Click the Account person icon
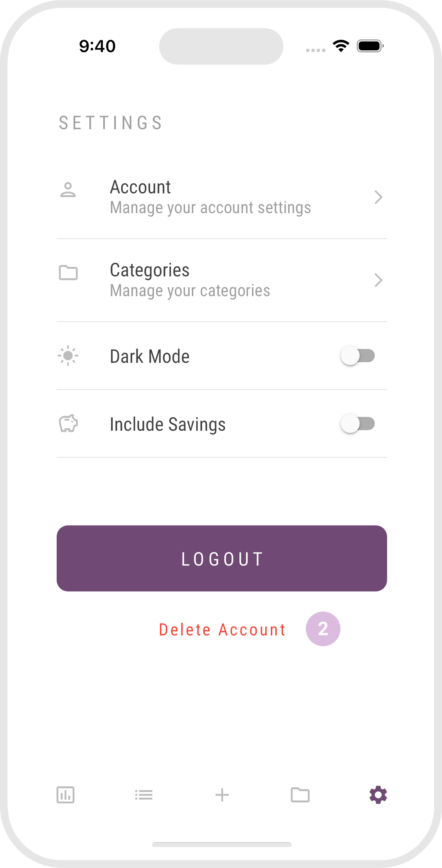 [x=68, y=190]
